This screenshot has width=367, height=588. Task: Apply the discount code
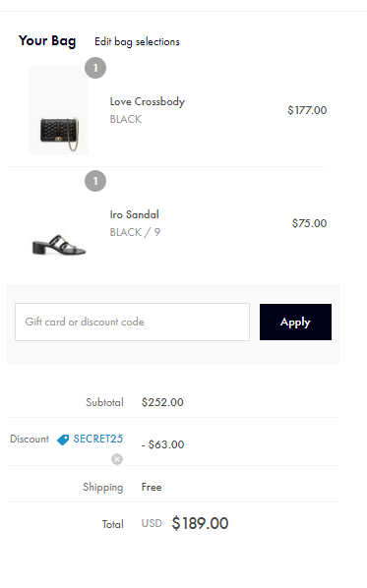295,323
